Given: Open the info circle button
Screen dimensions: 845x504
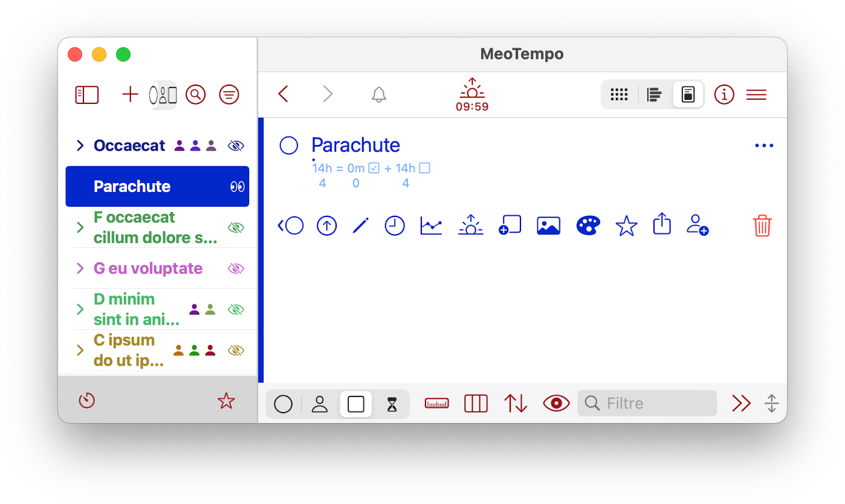Looking at the screenshot, I should pyautogui.click(x=724, y=95).
